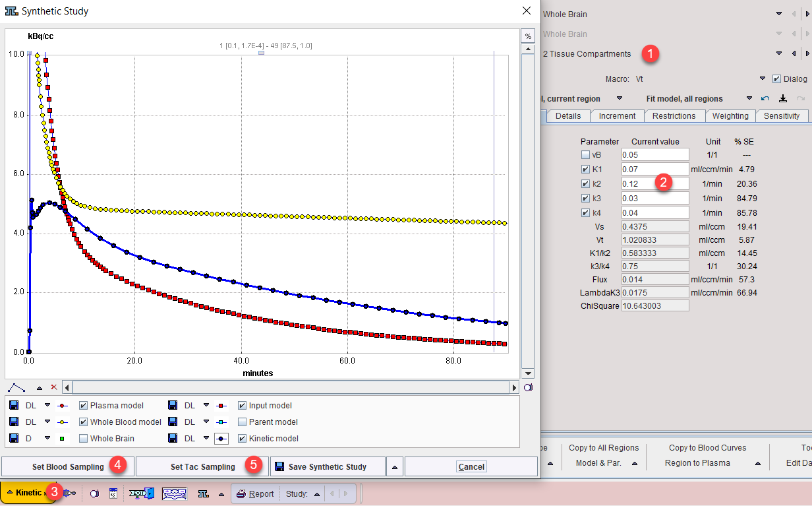Click the synthetic study pulse icon in bottom toolbar
The width and height of the screenshot is (812, 506).
coord(204,493)
